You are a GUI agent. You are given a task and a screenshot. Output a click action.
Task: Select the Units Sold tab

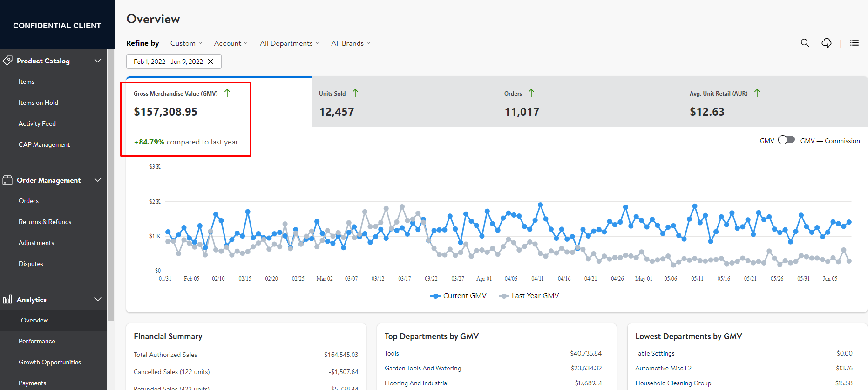pos(404,102)
